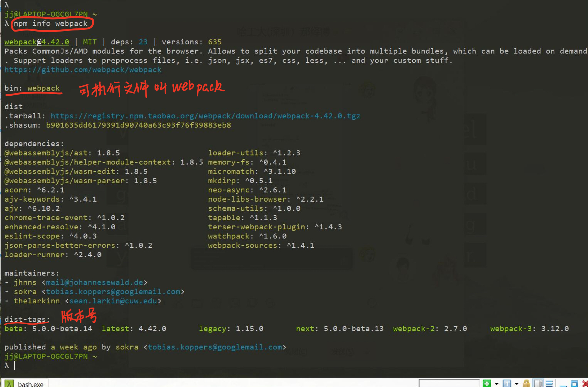Click 'webpack-sources: ^1.4.1' dependency

point(261,245)
